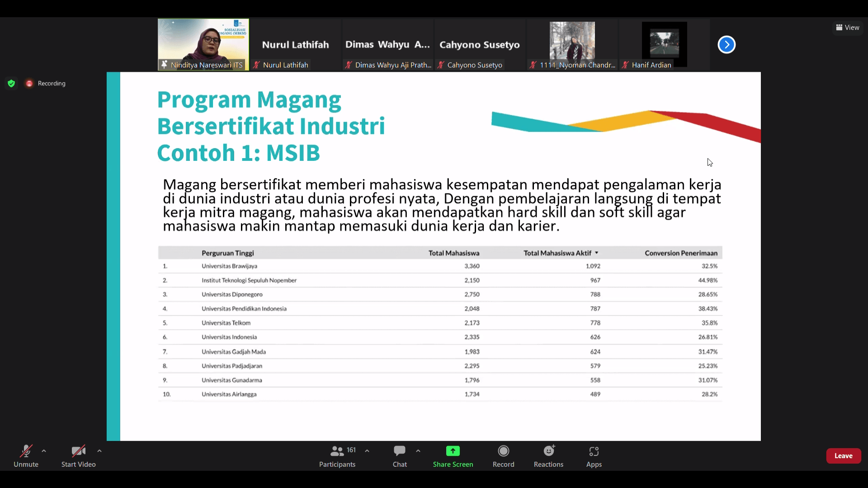Click the red Leave button
The image size is (868, 488).
coord(843,456)
